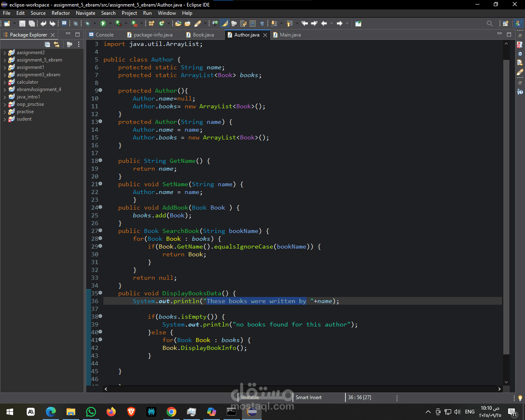Run the program with green Run button
525x420 pixels.
103,24
